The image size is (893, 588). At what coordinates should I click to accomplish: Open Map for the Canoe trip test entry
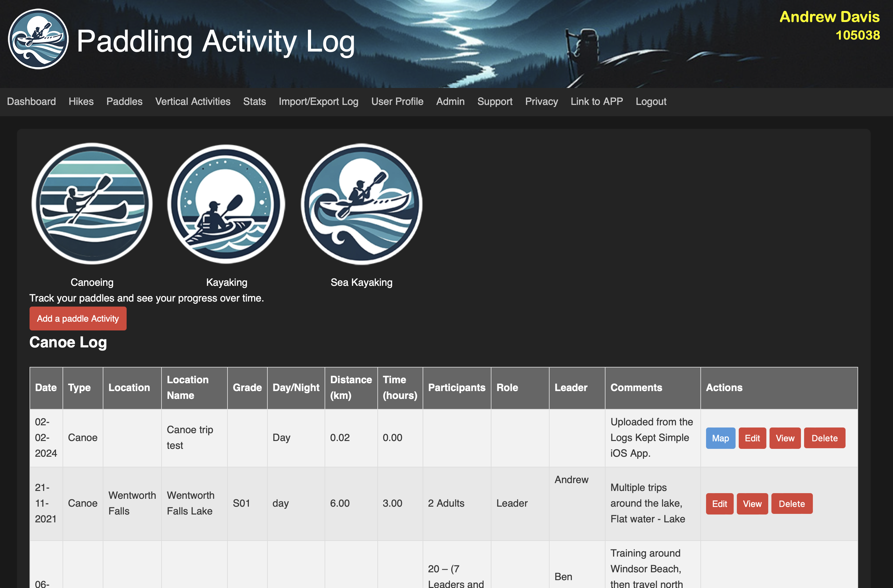point(720,438)
